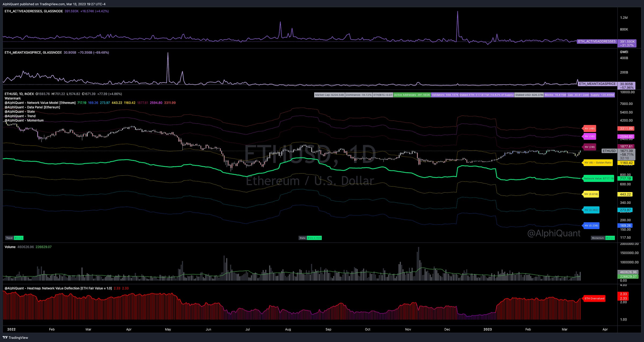The width and height of the screenshot is (644, 342).
Task: Click the 226629.07 green volume axis tag
Action: pos(628,276)
